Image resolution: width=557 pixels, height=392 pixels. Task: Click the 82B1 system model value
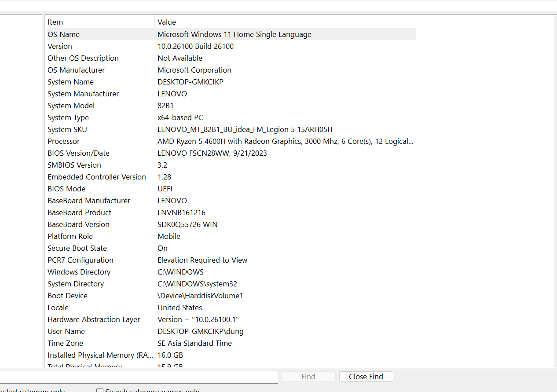pos(166,106)
